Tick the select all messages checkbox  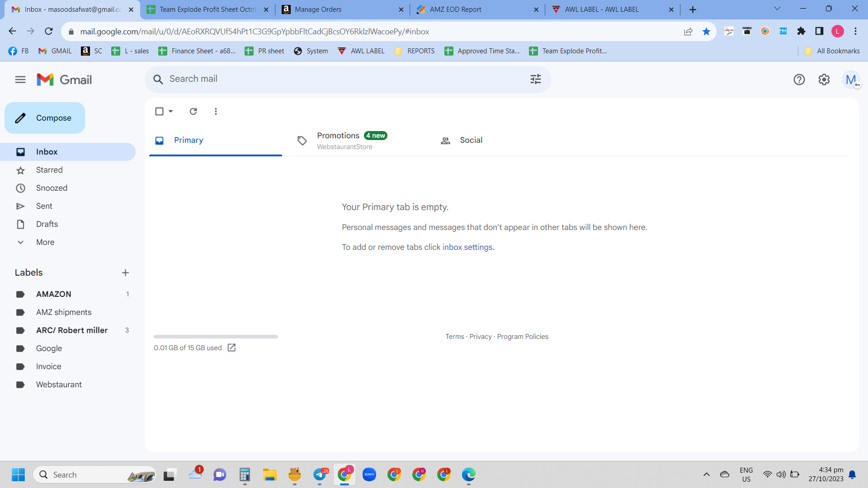(x=159, y=111)
